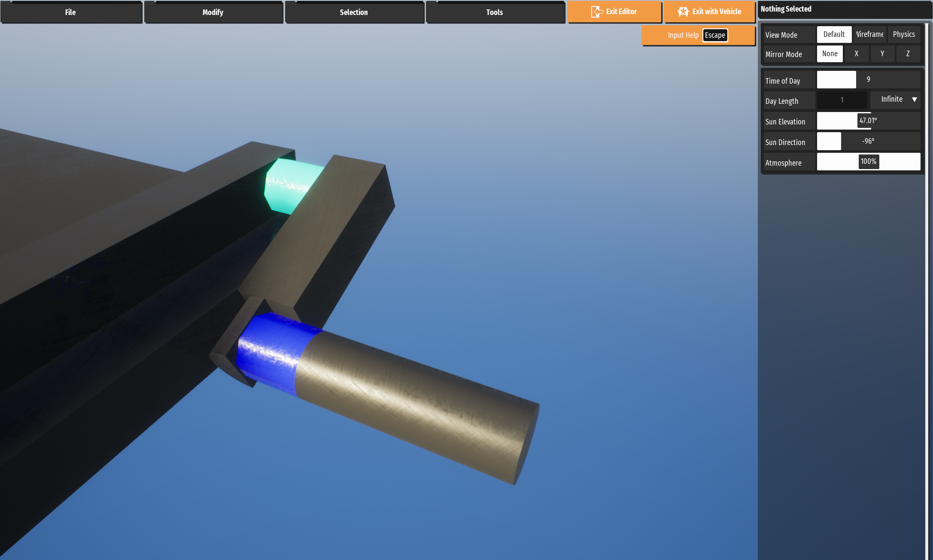This screenshot has width=933, height=560.
Task: Expand the Infinite day length dropdown
Action: [896, 100]
